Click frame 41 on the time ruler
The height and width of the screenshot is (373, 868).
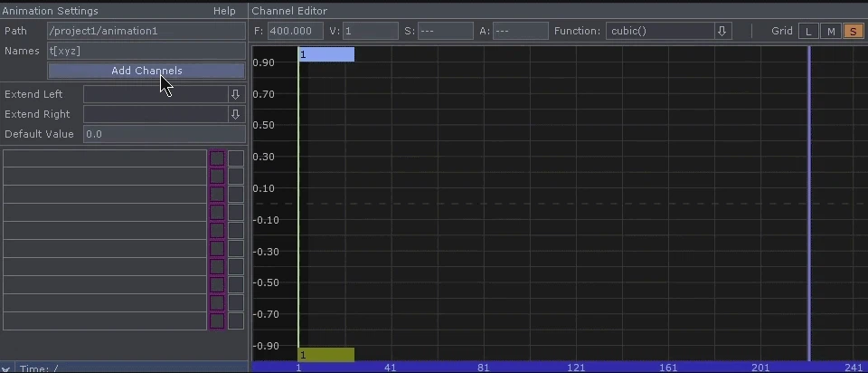click(x=391, y=368)
